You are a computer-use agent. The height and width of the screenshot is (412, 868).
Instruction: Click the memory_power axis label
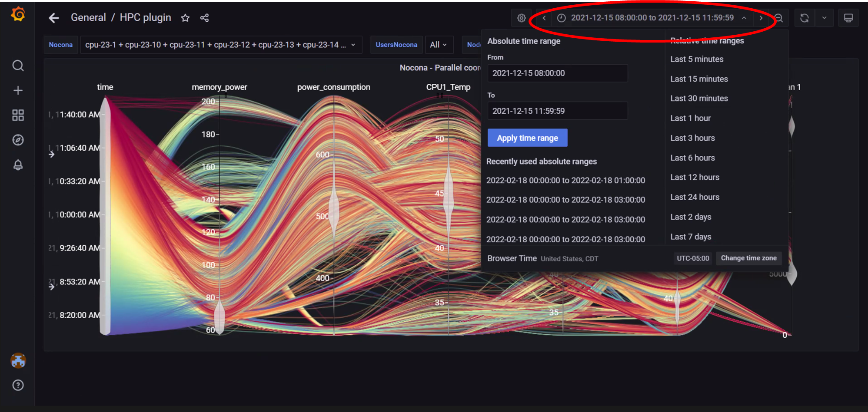pos(219,87)
